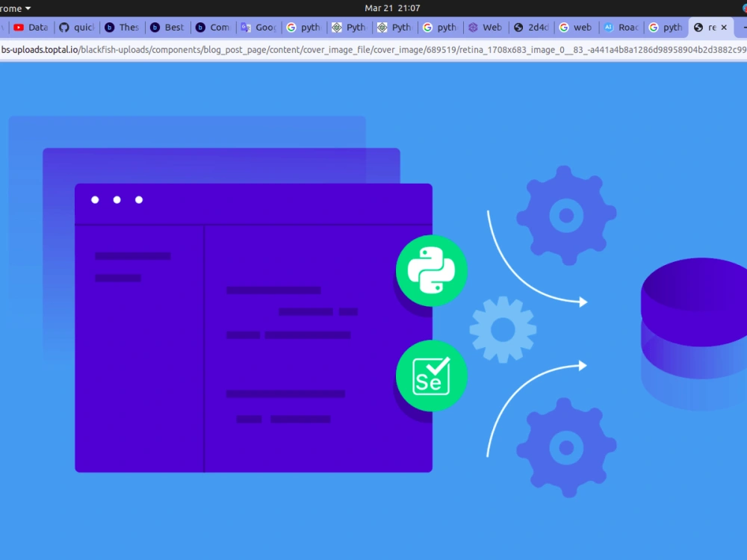The height and width of the screenshot is (560, 747).
Task: Select Google pyth tab just before Web tab
Action: pyautogui.click(x=441, y=28)
